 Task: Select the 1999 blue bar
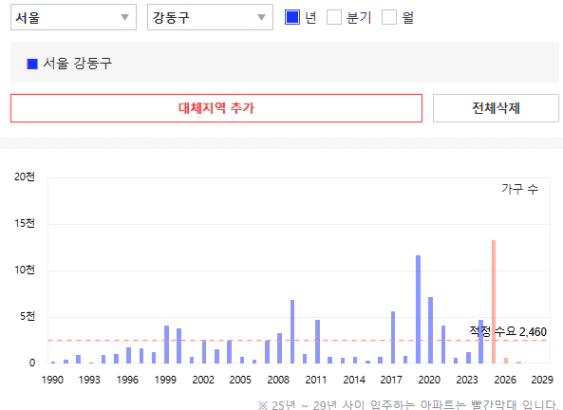pos(167,344)
